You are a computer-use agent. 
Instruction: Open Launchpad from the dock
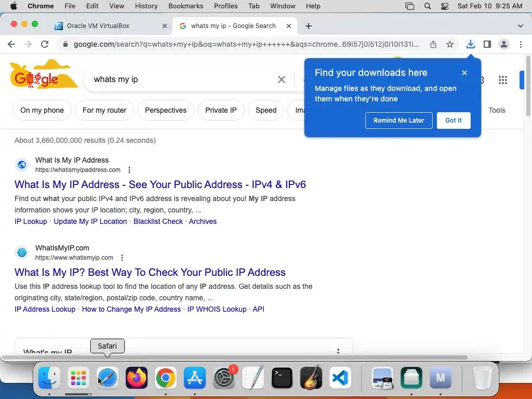click(x=78, y=377)
